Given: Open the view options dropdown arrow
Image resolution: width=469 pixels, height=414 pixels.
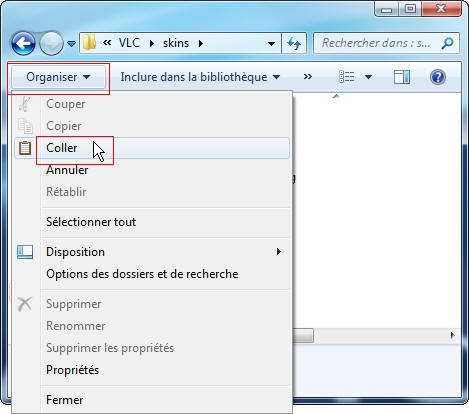Looking at the screenshot, I should point(368,77).
